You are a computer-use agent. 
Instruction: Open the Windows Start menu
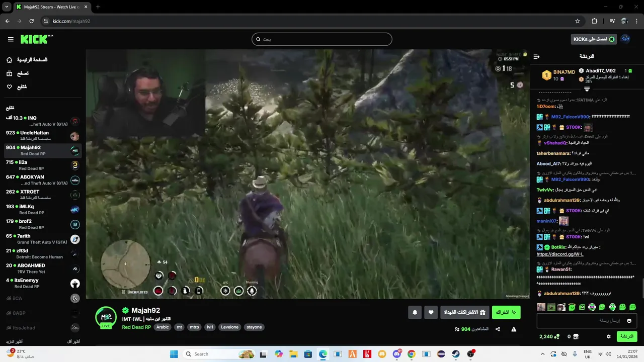click(x=174, y=354)
